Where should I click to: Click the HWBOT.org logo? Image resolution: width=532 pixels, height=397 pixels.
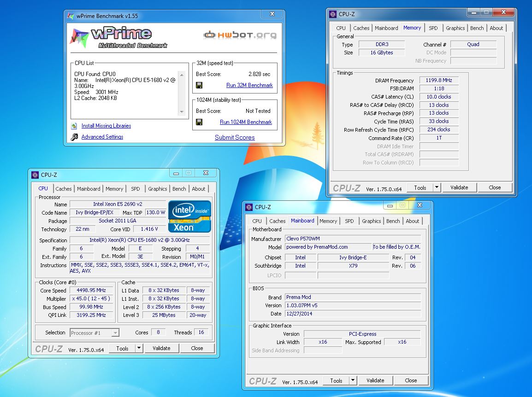[240, 35]
